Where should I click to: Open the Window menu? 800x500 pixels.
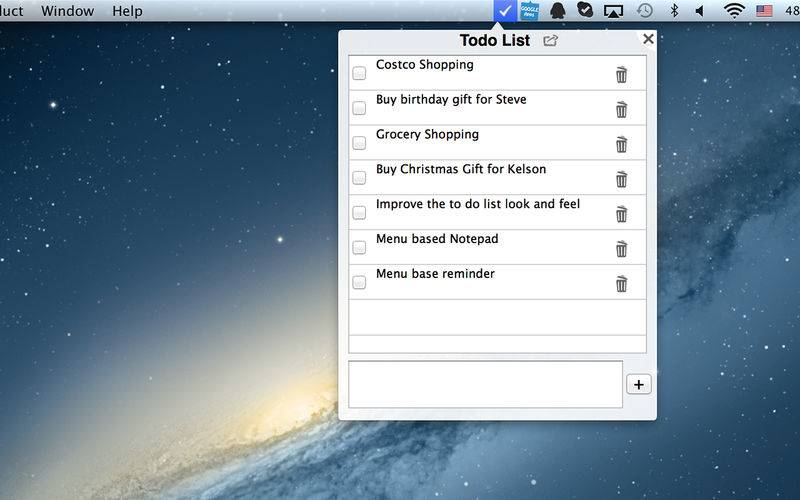point(67,11)
